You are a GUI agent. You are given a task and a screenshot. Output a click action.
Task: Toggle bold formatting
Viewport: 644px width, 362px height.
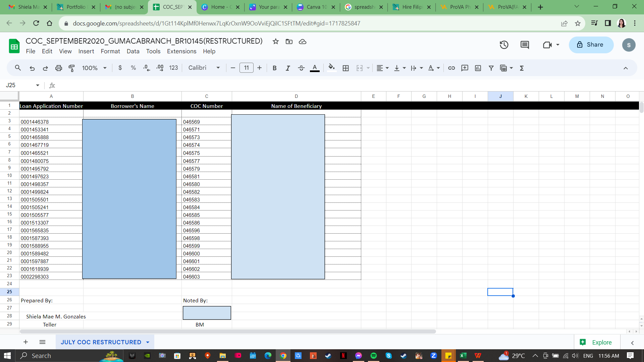coord(274,68)
